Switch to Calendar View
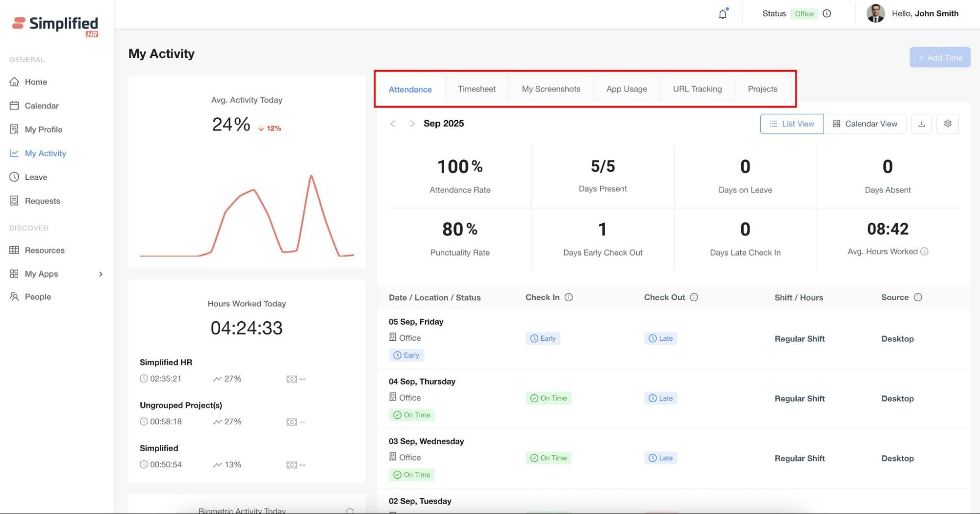 coord(865,124)
